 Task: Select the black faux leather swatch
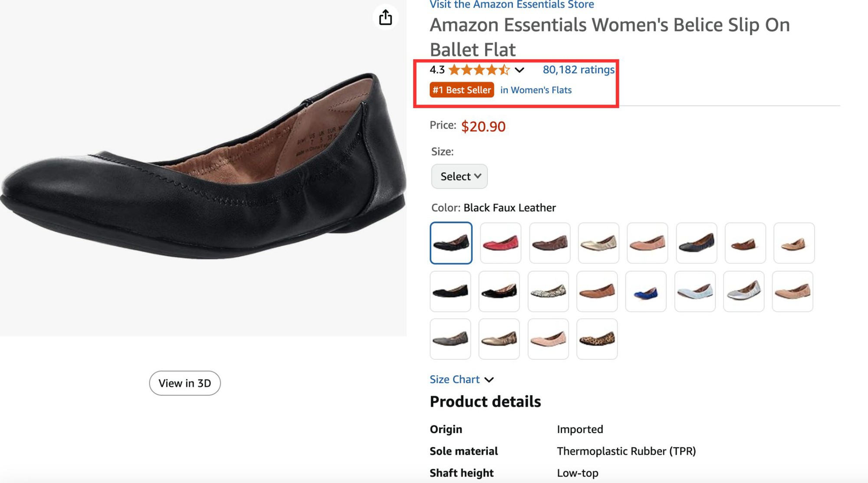click(451, 243)
